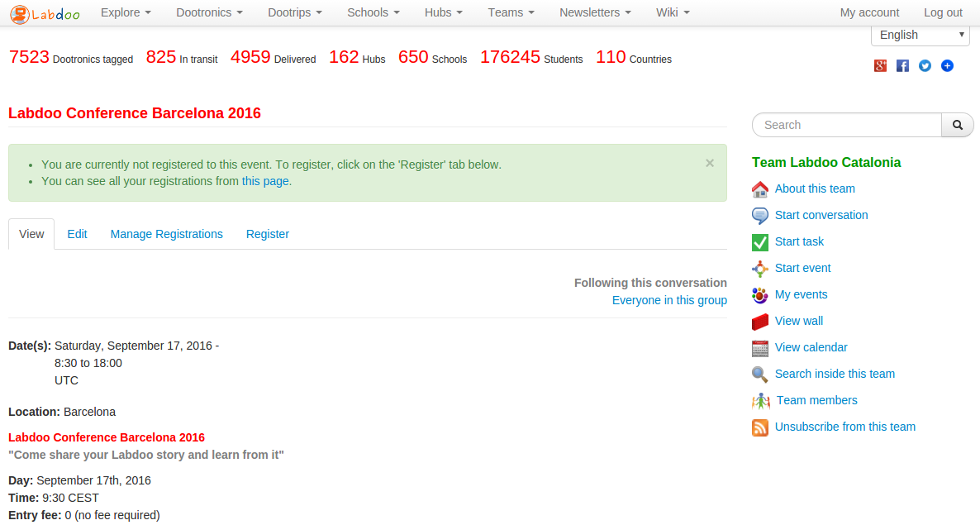Click Everyone in this group link
The image size is (980, 525).
click(669, 301)
